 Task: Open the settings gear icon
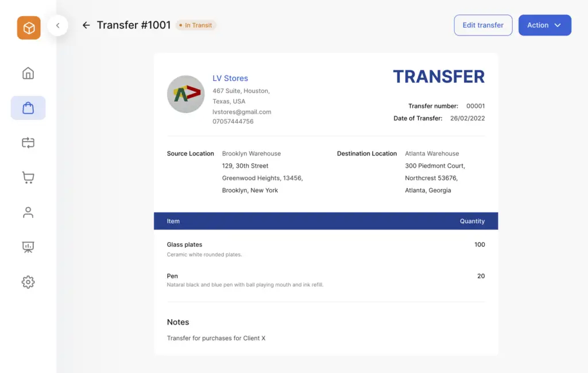pyautogui.click(x=28, y=282)
